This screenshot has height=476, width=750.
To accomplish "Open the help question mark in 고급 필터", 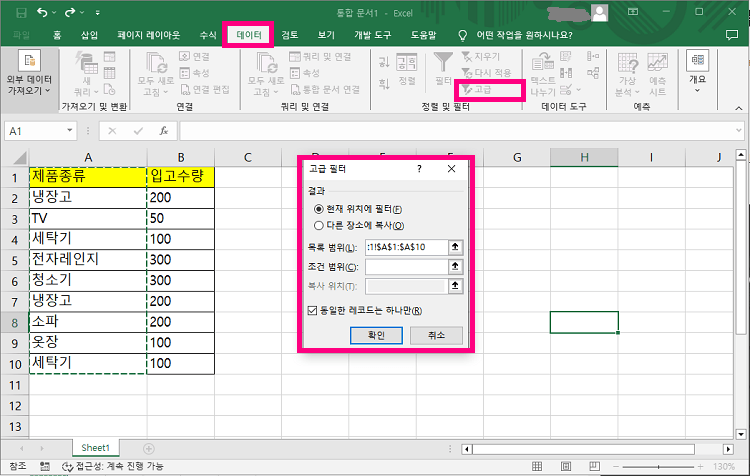I will (419, 170).
